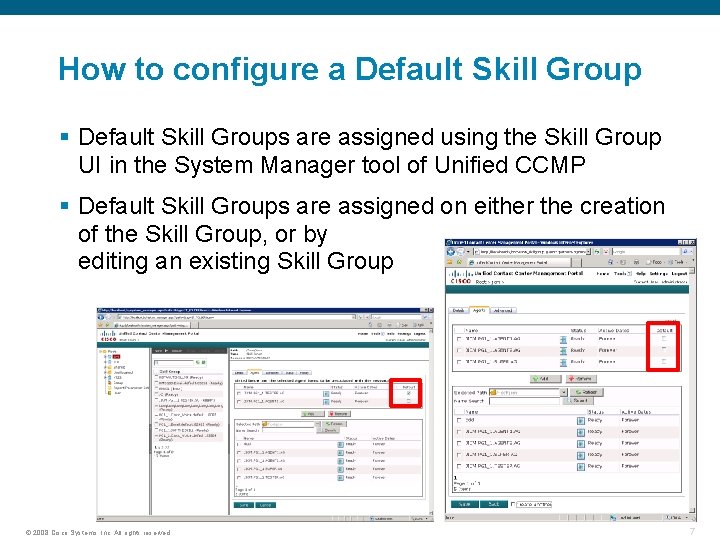Click the Save button in left portal window

pos(244,505)
